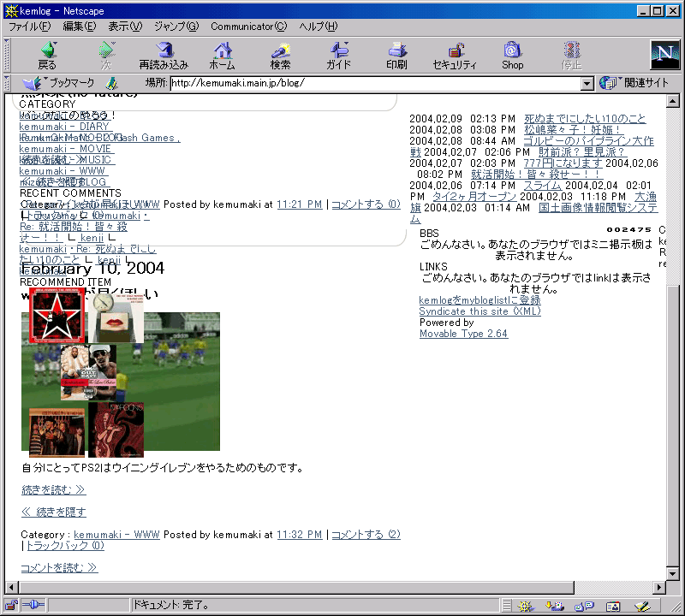Open the ジャンプ(G) menu
This screenshot has width=685, height=616.
pos(176,27)
